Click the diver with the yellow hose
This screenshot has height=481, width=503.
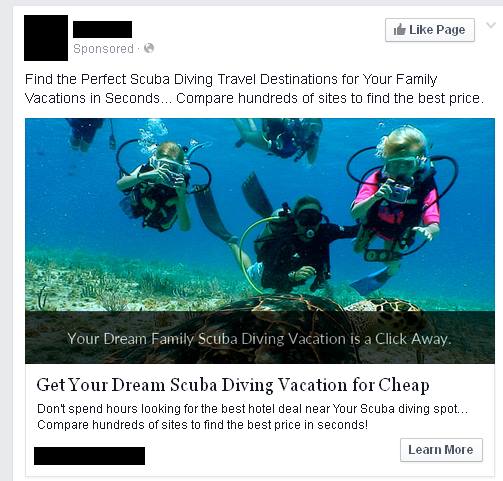293,243
